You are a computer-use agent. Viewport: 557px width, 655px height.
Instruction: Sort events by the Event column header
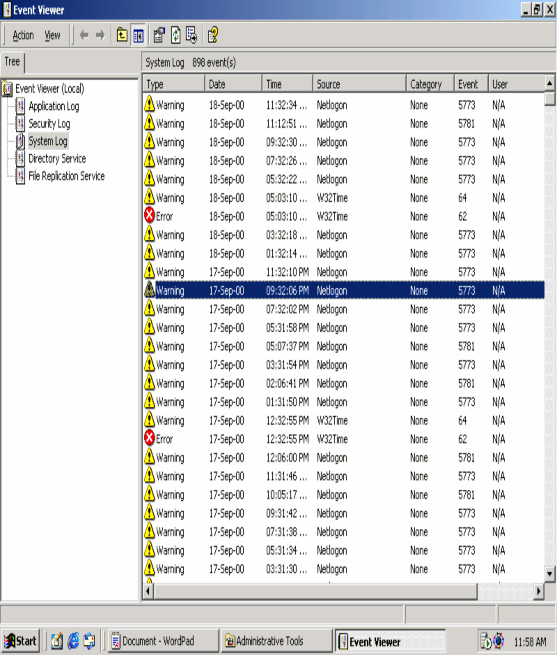pyautogui.click(x=471, y=84)
